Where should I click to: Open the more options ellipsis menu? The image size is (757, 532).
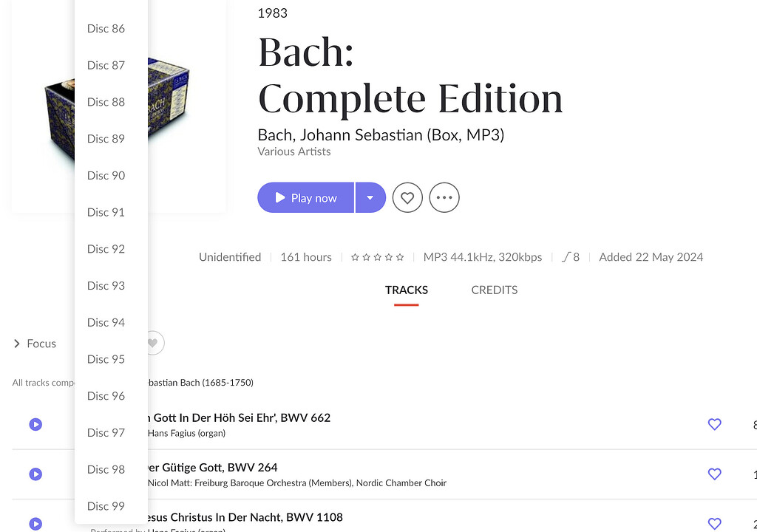tap(444, 197)
